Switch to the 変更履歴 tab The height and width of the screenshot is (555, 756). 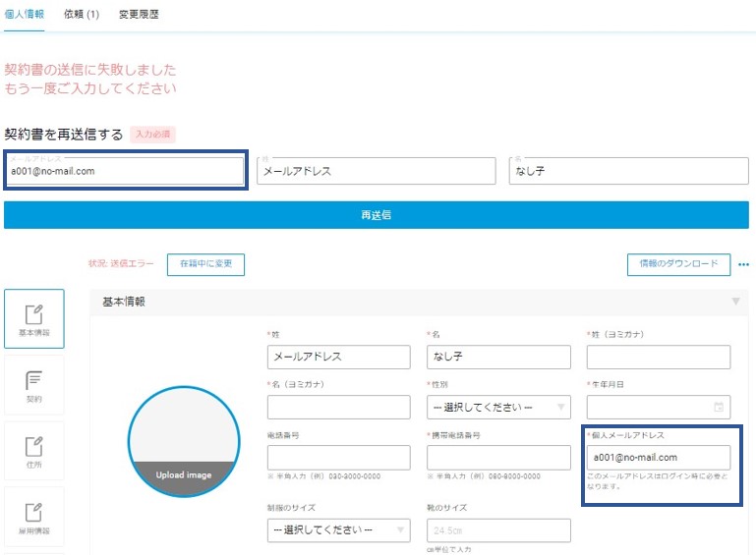point(139,15)
